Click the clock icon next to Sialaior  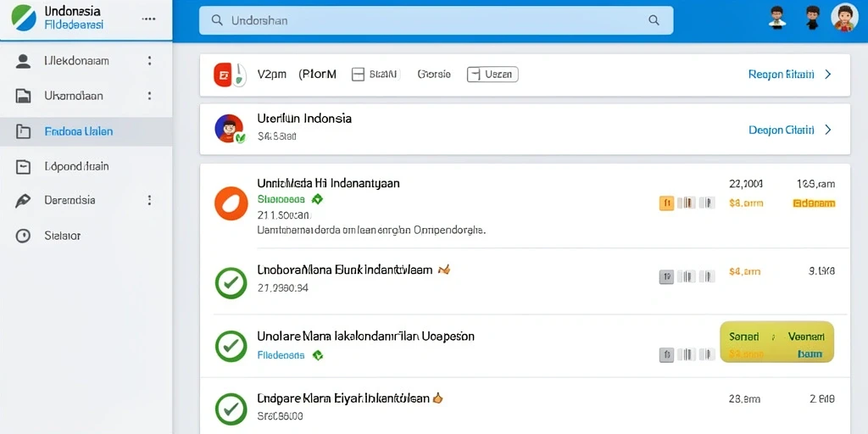[23, 236]
